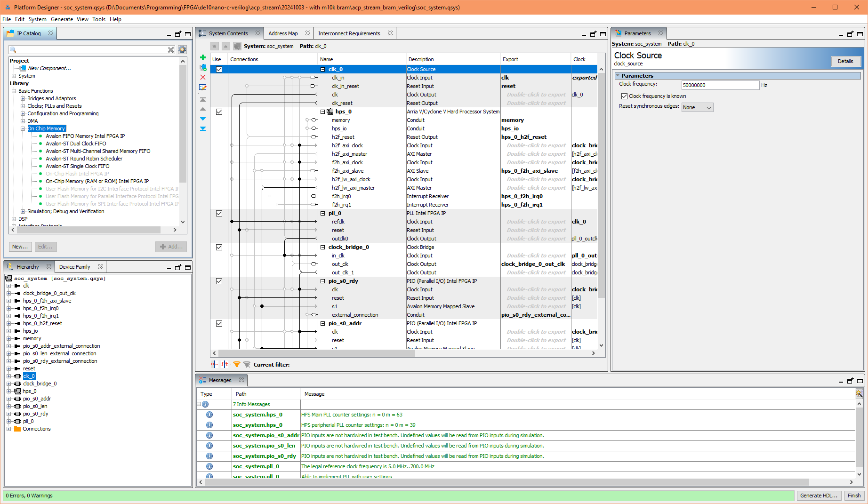Switch to the Address Map tab
The width and height of the screenshot is (868, 504).
[283, 33]
